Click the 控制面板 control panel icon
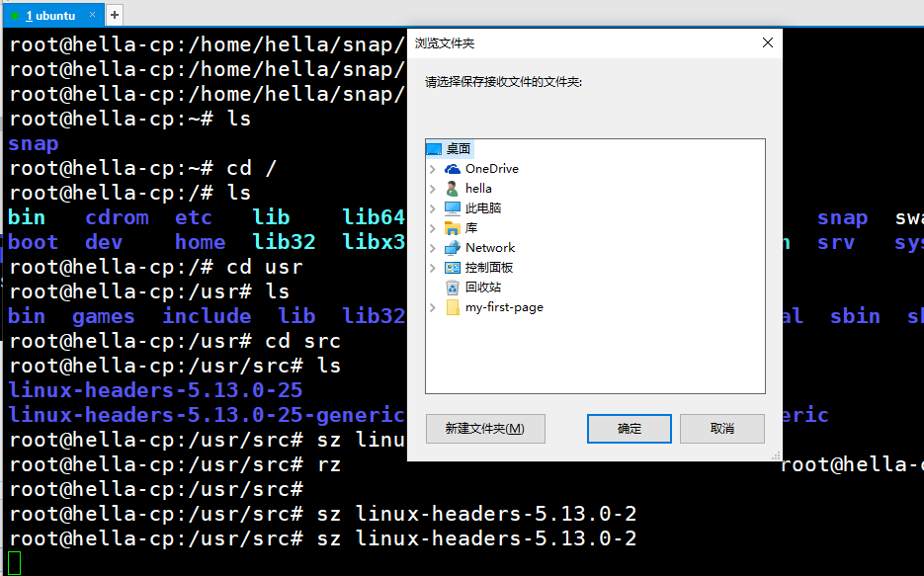The image size is (924, 576). [x=453, y=268]
